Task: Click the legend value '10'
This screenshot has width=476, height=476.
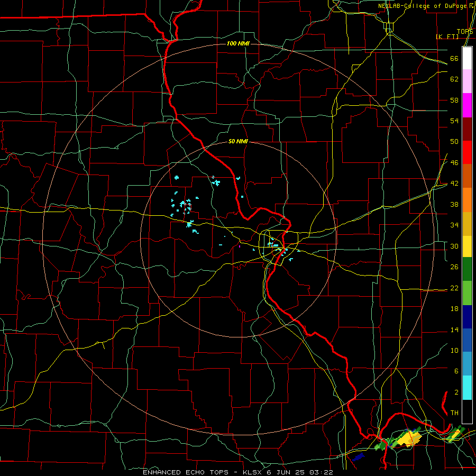Action: point(454,350)
